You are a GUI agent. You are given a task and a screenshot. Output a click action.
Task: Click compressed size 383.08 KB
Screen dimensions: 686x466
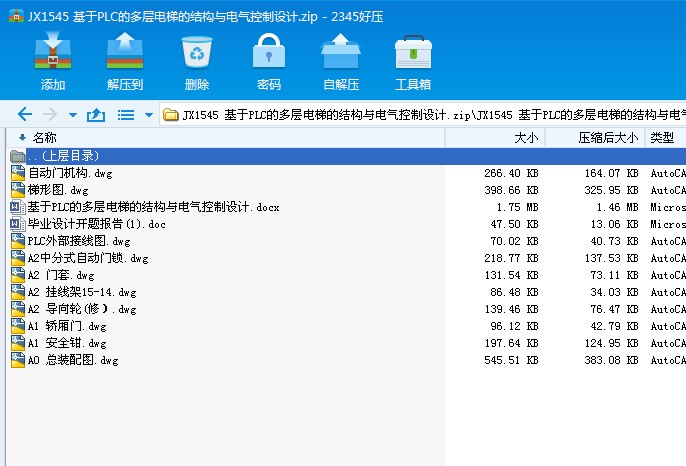click(x=611, y=360)
